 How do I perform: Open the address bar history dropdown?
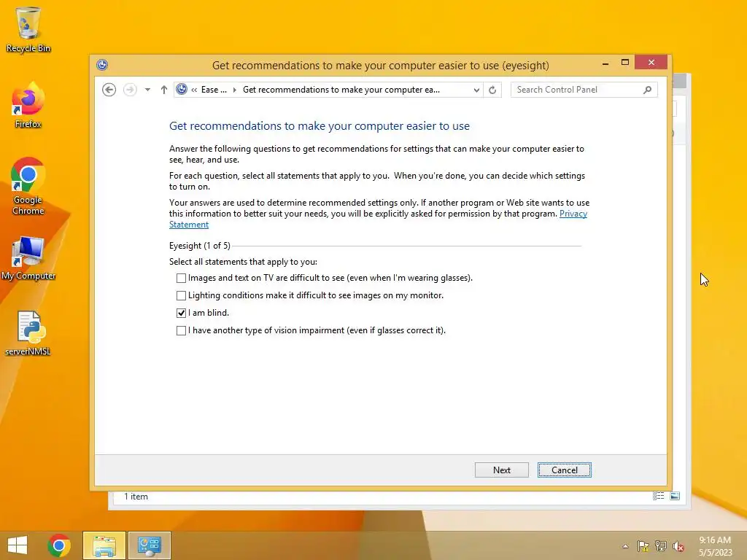pos(476,90)
